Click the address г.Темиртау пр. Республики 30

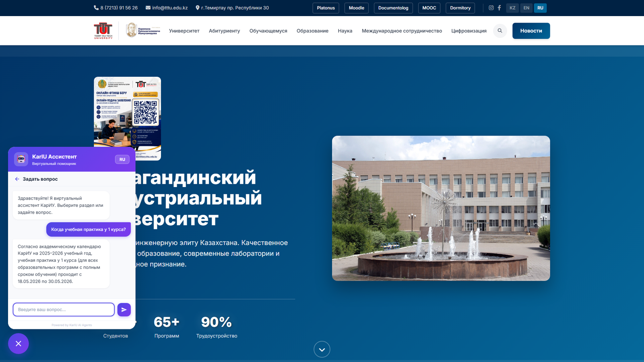pyautogui.click(x=232, y=8)
